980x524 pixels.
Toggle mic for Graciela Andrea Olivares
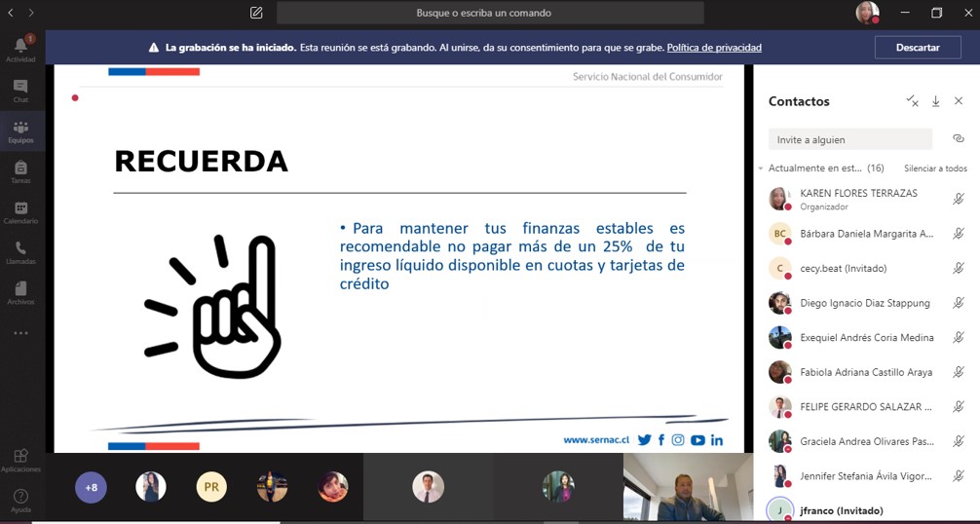click(959, 441)
